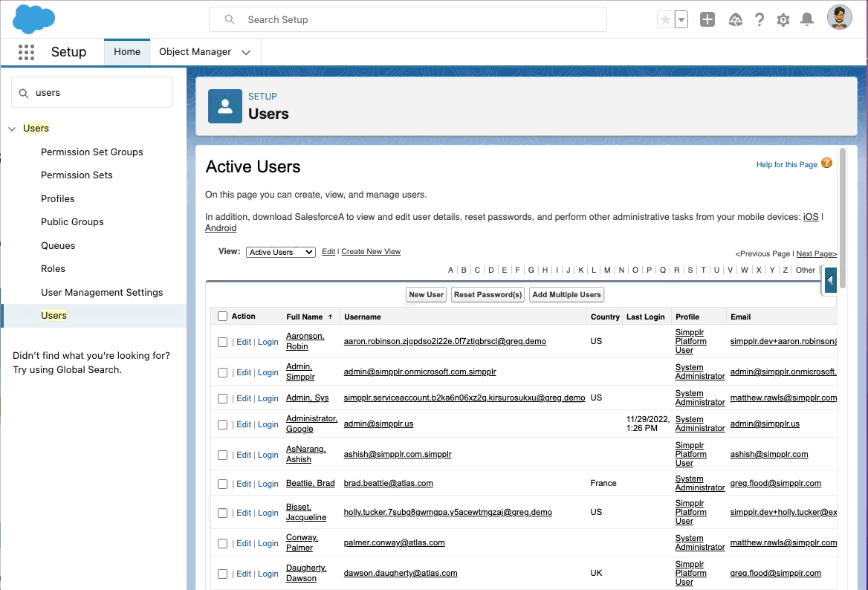The height and width of the screenshot is (590, 868).
Task: Collapse the Users tree in sidebar
Action: coord(12,128)
